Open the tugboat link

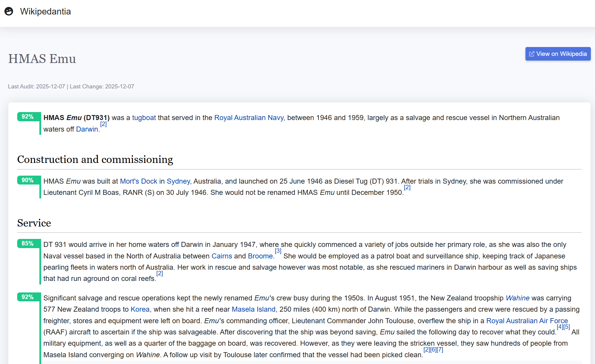point(144,118)
